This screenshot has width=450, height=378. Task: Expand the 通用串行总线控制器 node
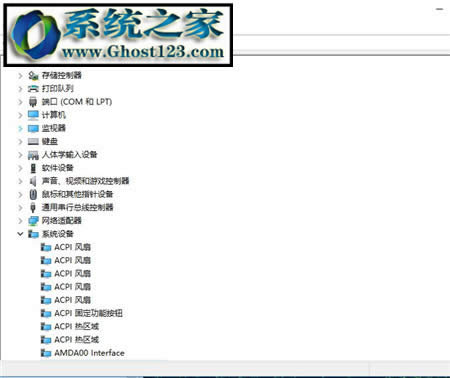(x=20, y=208)
